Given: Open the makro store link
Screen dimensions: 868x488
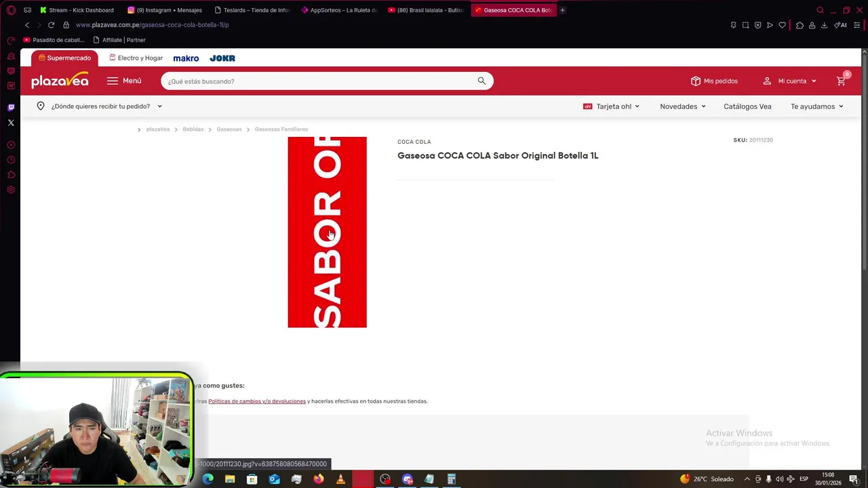Looking at the screenshot, I should point(186,58).
